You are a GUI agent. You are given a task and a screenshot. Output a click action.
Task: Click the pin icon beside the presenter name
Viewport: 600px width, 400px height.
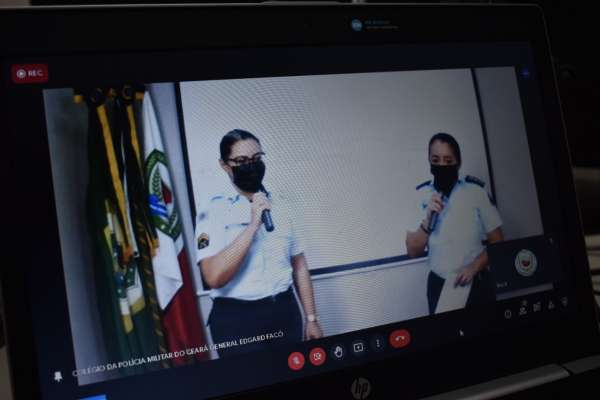point(57,377)
